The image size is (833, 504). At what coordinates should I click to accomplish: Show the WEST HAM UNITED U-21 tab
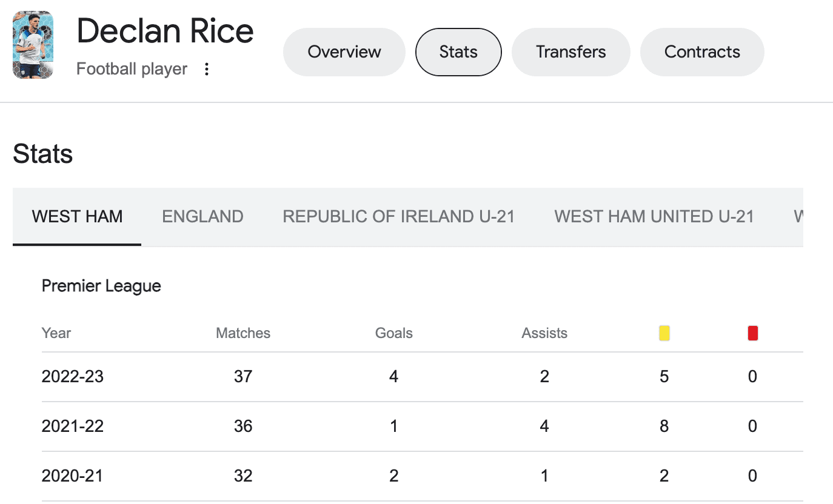click(654, 217)
